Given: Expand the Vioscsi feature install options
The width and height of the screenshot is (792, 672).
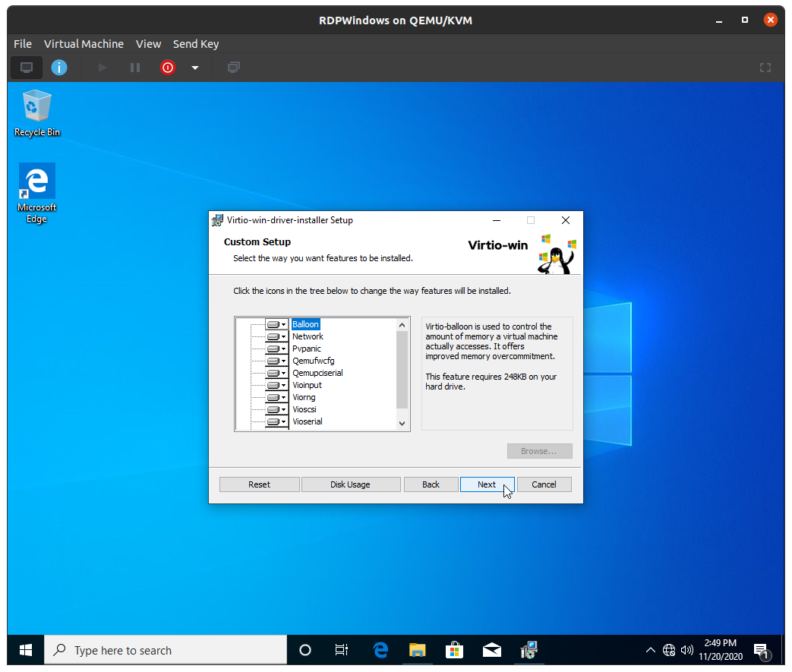Looking at the screenshot, I should click(276, 409).
